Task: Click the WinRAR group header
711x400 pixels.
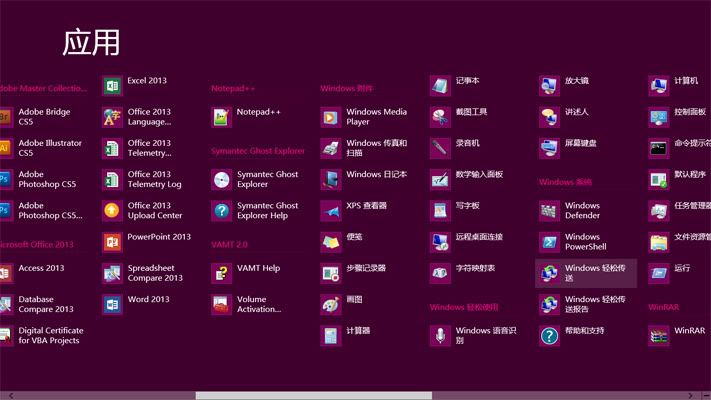Action: [664, 307]
